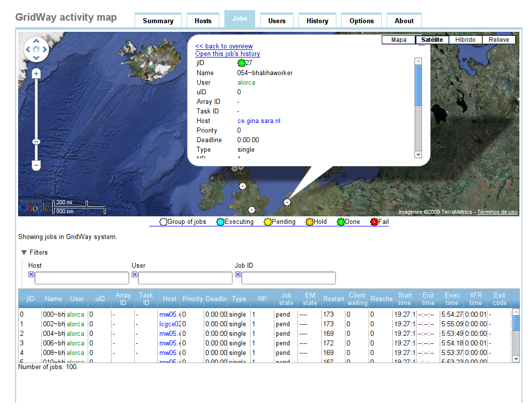Zoom out with the minus button
Screen dimensions: 532x414
pyautogui.click(x=36, y=165)
